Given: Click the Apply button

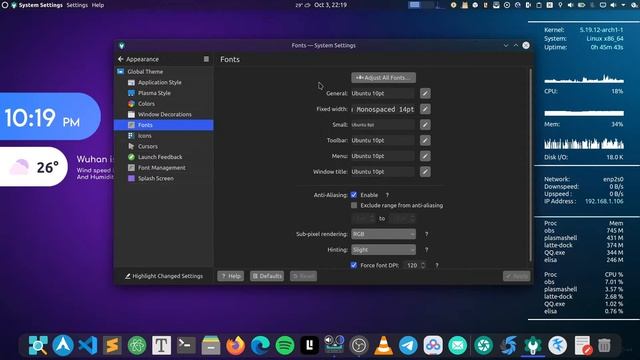Looking at the screenshot, I should [x=516, y=276].
